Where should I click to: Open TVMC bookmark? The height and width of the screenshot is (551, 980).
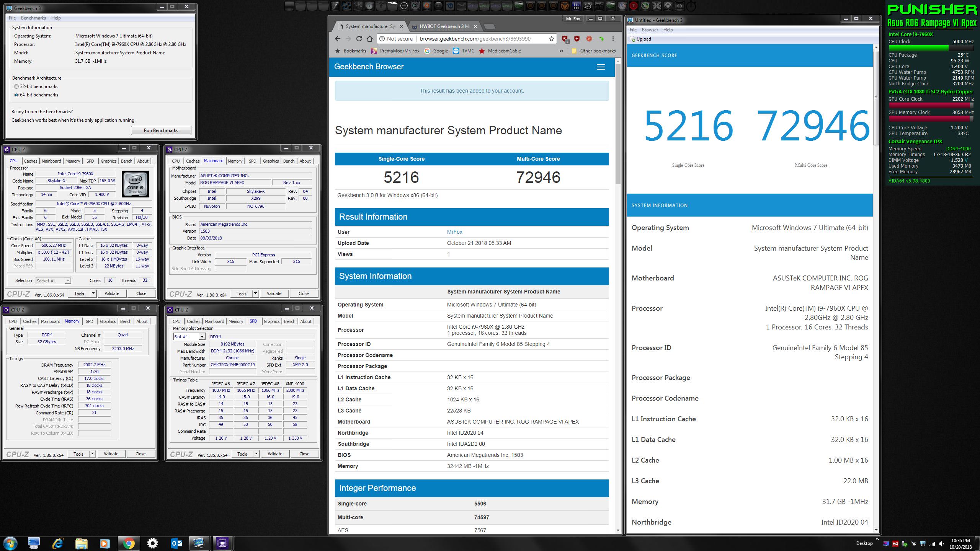click(463, 51)
